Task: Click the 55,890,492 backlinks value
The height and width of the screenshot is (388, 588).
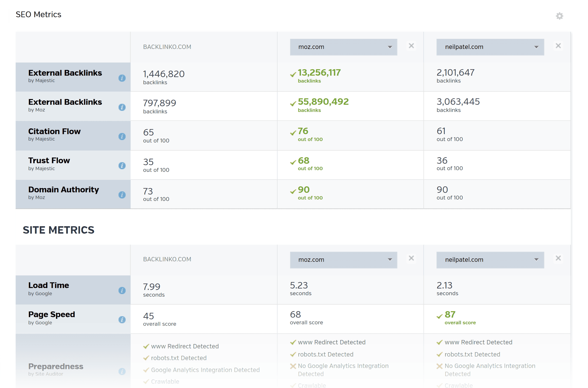Action: tap(323, 102)
